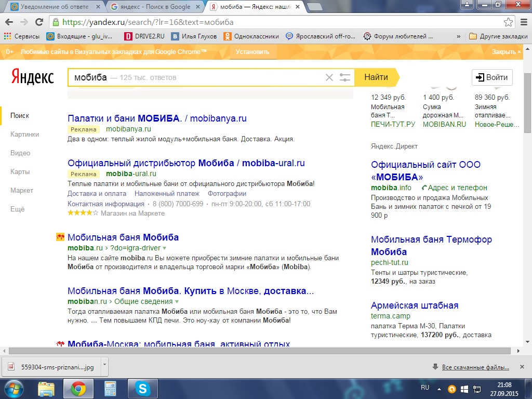Viewport: 532px width, 399px height.
Task: Open a new browser tab
Action: point(314,6)
